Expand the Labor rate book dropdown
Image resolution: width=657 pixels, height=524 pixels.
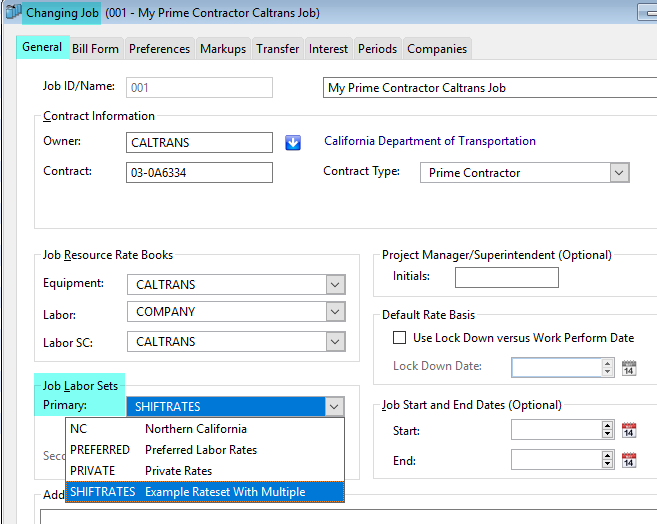pyautogui.click(x=335, y=312)
